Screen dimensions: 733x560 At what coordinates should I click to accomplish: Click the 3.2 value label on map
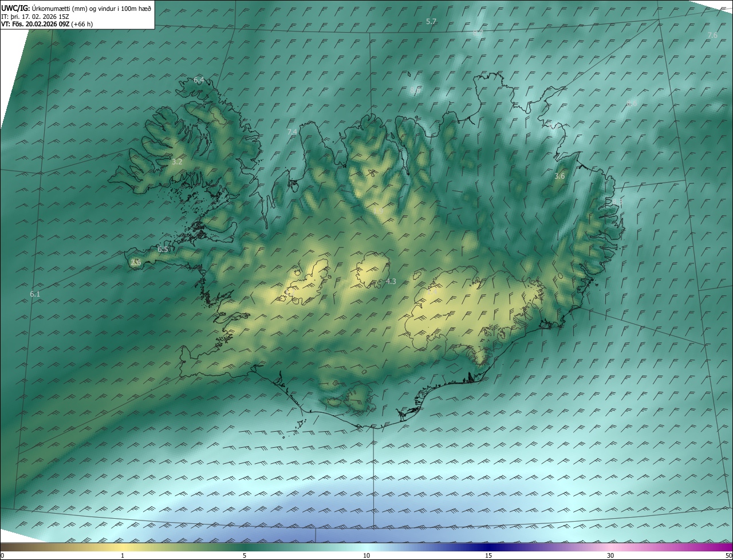pos(177,162)
